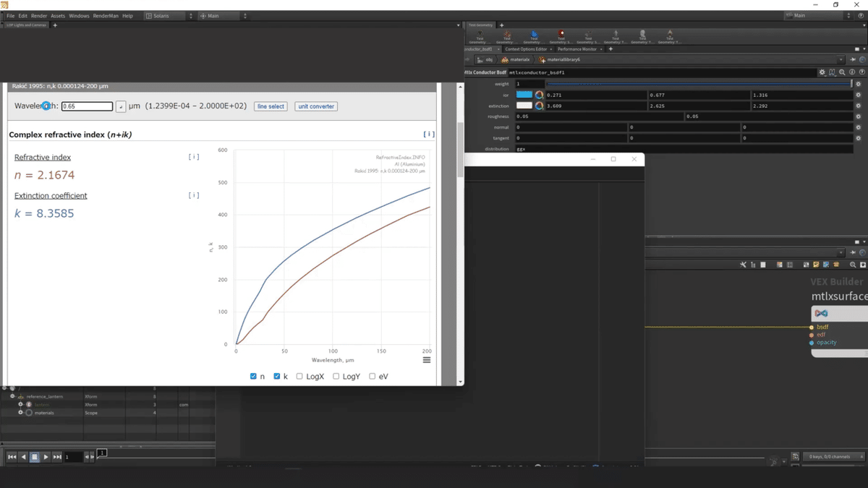Open the help (?) icon in parameter header
868x488 pixels.
pos(862,72)
